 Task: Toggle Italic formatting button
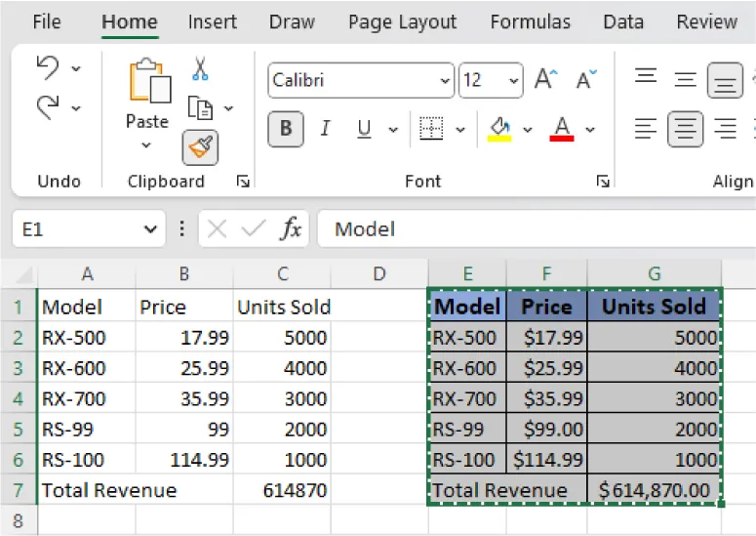point(325,129)
